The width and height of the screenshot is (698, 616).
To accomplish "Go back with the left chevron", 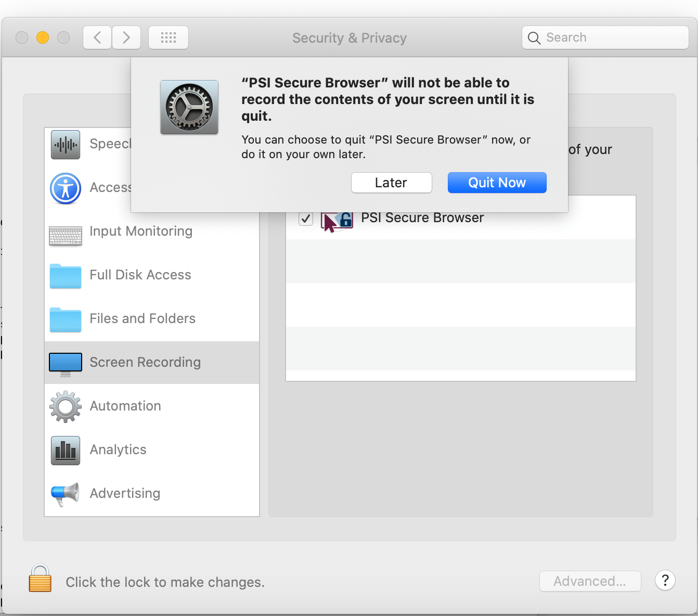I will coord(97,37).
